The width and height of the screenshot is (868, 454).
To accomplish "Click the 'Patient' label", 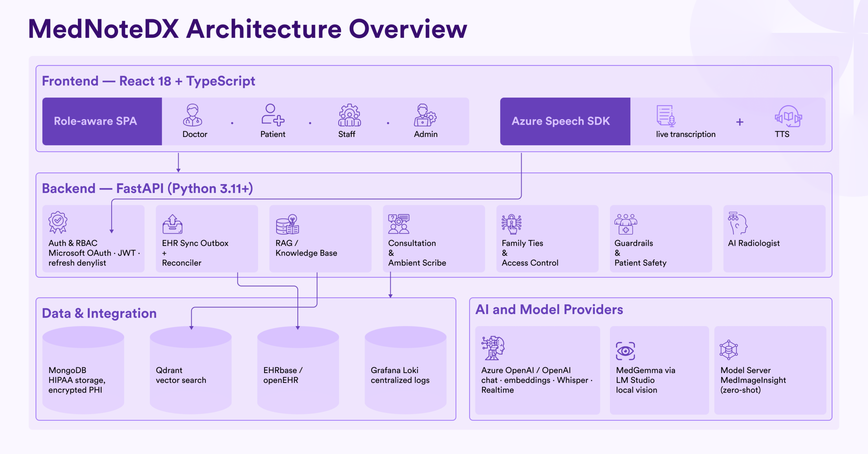I will tap(273, 134).
